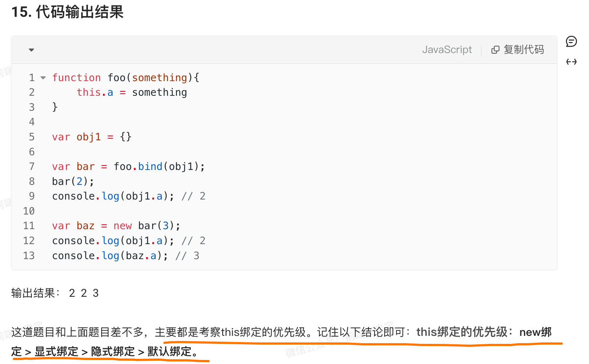Click the heading 15. 代码输出结果
This screenshot has height=364, width=589.
(x=68, y=12)
